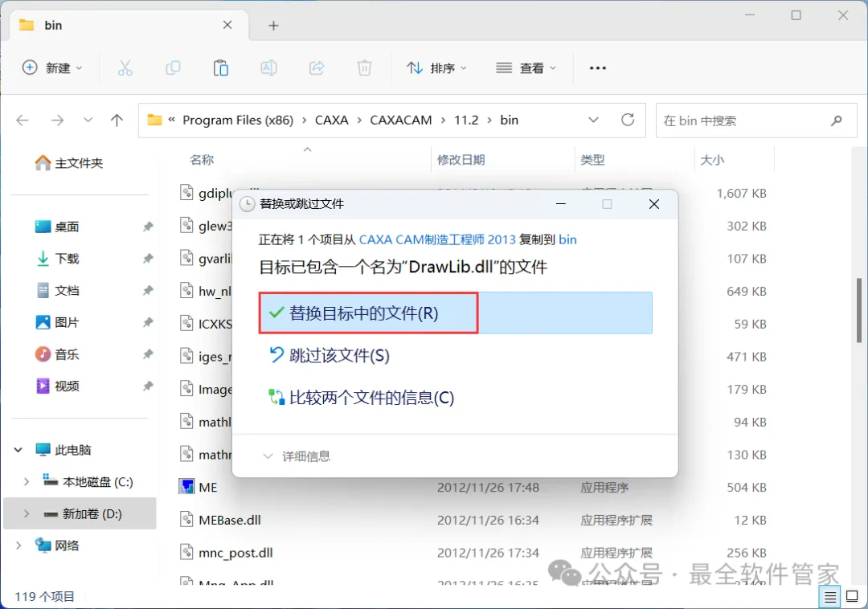Click the file list vertical scrollbar
Viewport: 868px width, 609px height.
tap(859, 310)
